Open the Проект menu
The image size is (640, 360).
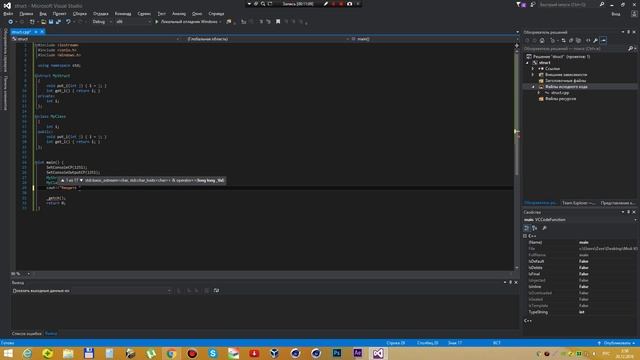(x=59, y=13)
